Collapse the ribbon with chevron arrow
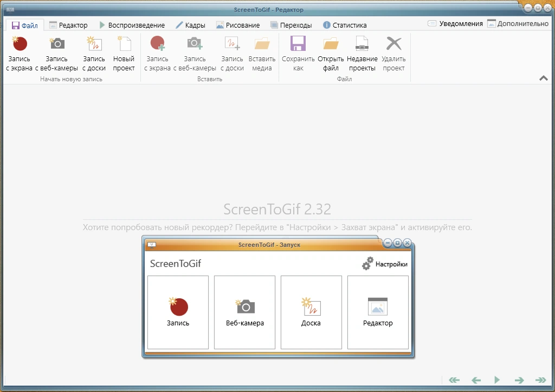This screenshot has height=392, width=555. [543, 78]
